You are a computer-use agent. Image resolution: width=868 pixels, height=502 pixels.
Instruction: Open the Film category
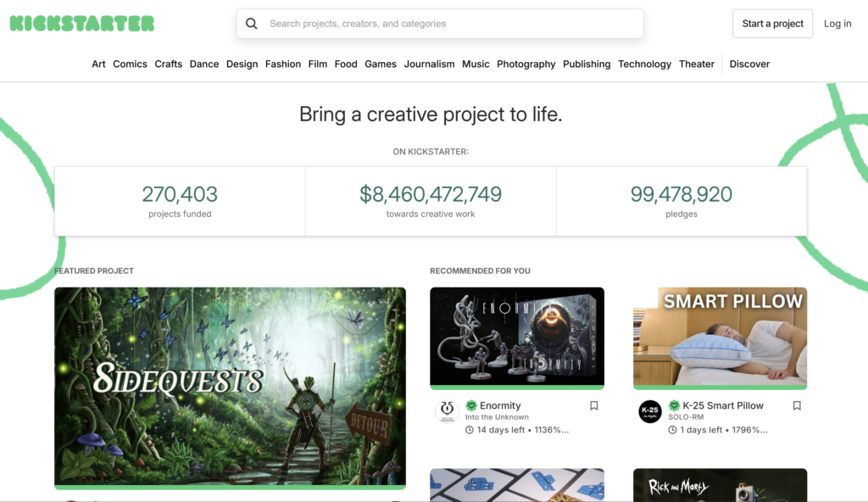tap(318, 64)
